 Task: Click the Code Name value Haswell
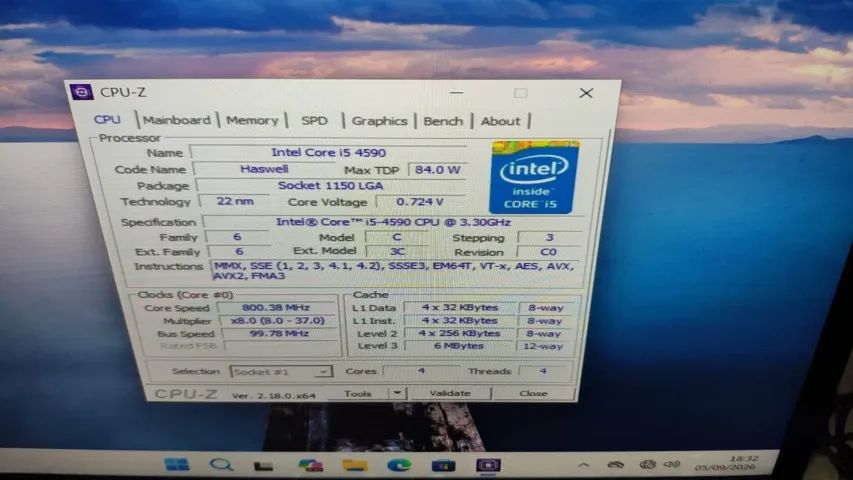[264, 169]
